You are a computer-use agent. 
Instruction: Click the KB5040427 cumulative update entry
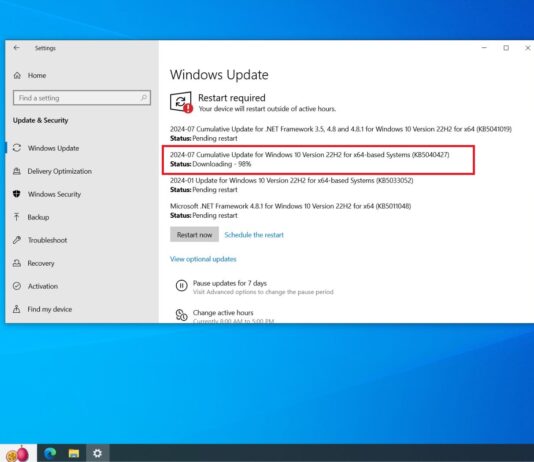(310, 155)
